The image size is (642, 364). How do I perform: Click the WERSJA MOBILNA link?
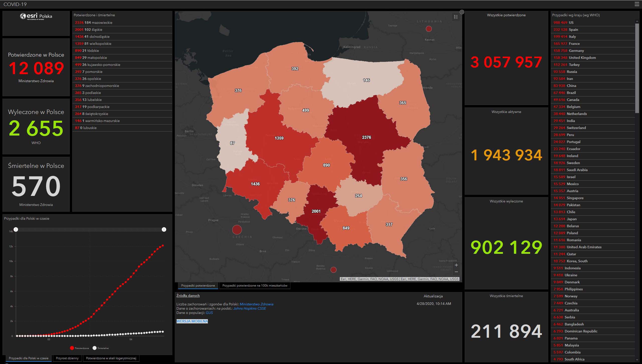point(192,321)
